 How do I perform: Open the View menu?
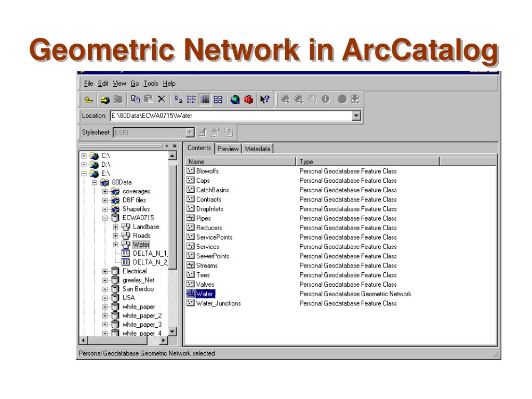(x=119, y=84)
